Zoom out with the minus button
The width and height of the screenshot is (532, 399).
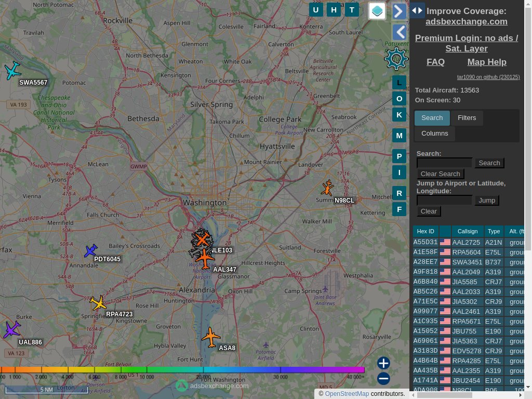tap(383, 379)
